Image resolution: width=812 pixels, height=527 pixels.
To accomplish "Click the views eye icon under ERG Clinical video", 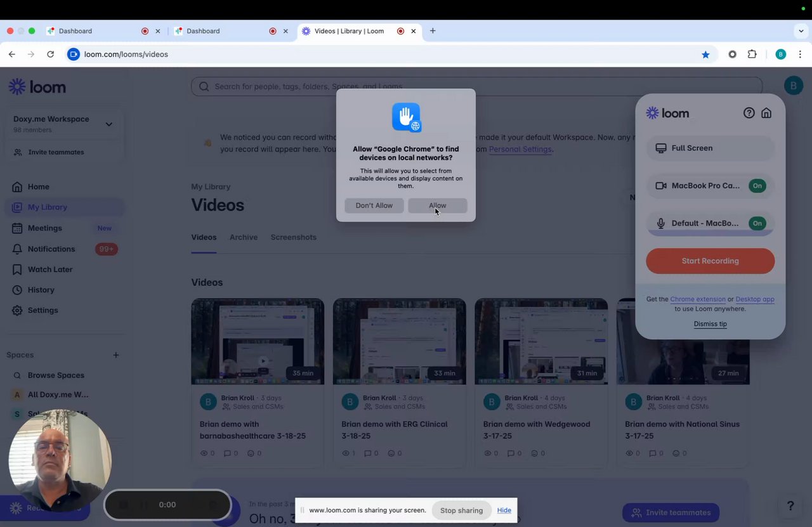I will click(x=346, y=453).
